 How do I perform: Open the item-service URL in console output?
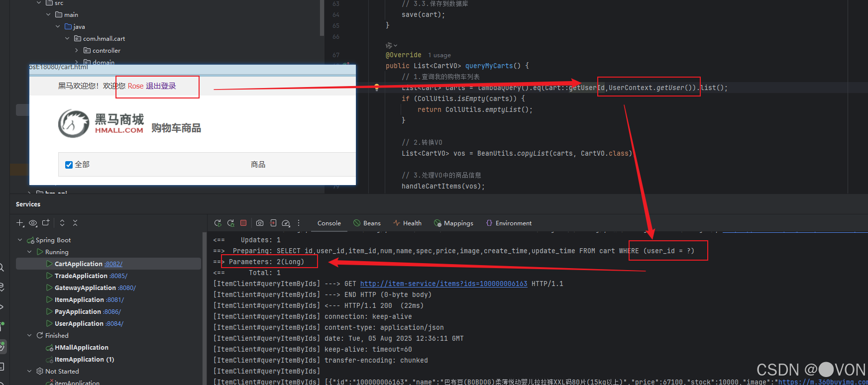tap(443, 284)
